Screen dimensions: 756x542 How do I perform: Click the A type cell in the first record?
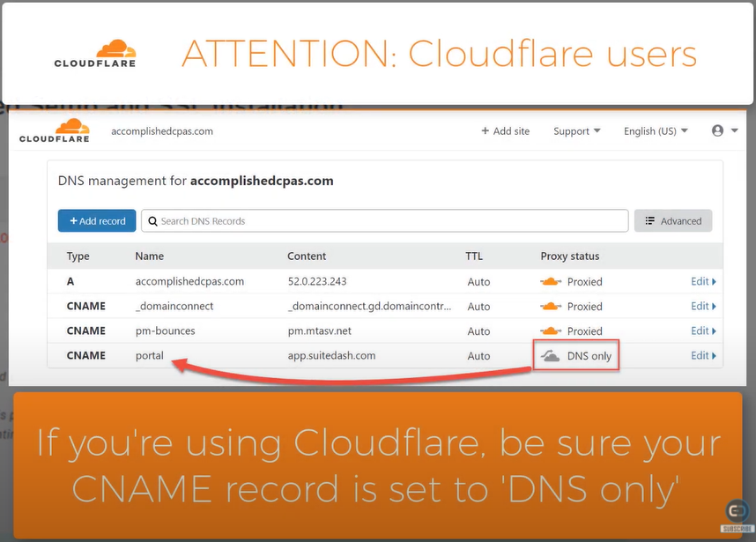click(70, 282)
